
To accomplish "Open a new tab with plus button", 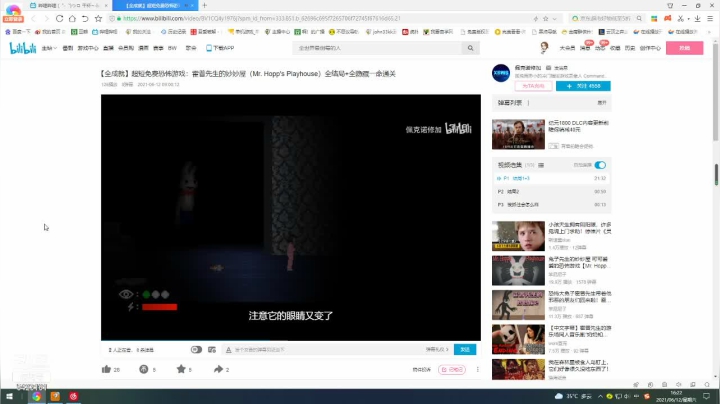I will coord(204,6).
